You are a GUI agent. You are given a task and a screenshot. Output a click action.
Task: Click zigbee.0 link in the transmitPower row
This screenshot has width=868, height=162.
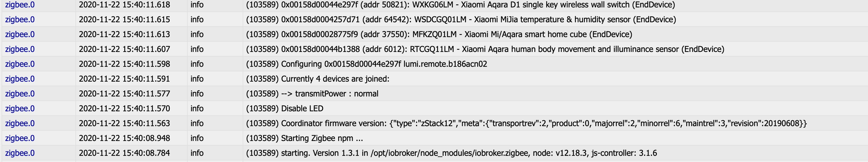tap(20, 94)
